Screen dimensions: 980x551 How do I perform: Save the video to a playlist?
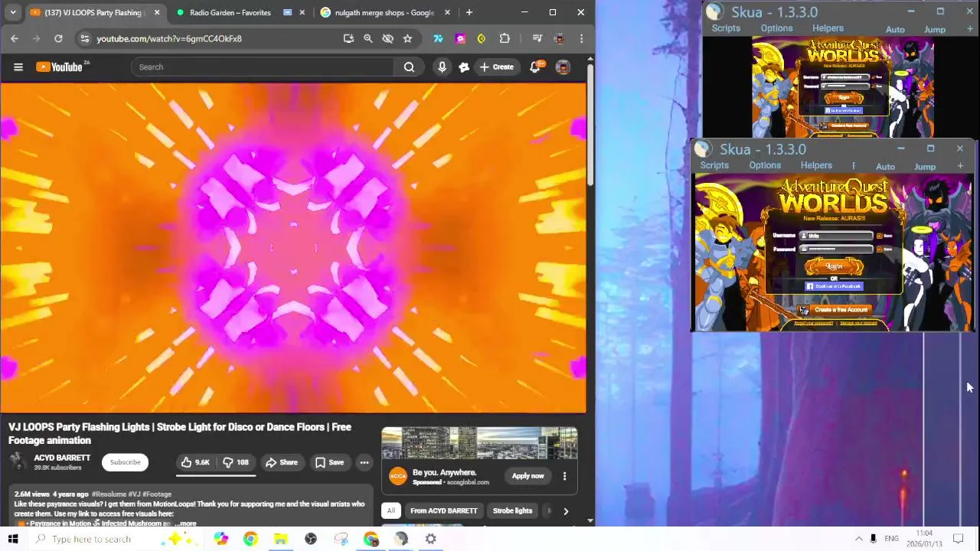tap(329, 462)
